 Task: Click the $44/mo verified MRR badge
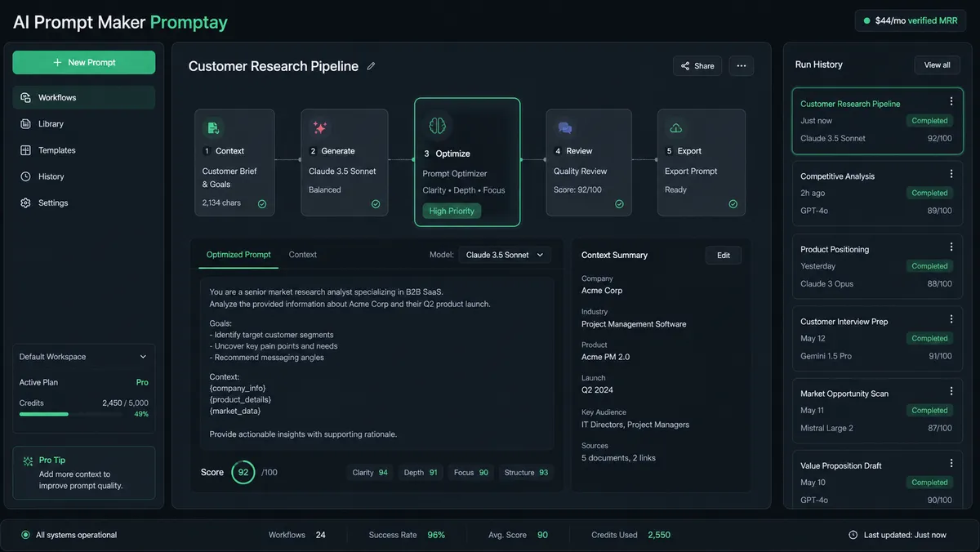click(911, 20)
